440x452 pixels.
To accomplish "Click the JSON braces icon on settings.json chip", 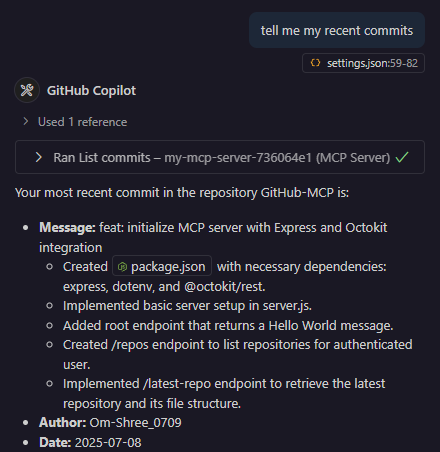I will coord(315,63).
